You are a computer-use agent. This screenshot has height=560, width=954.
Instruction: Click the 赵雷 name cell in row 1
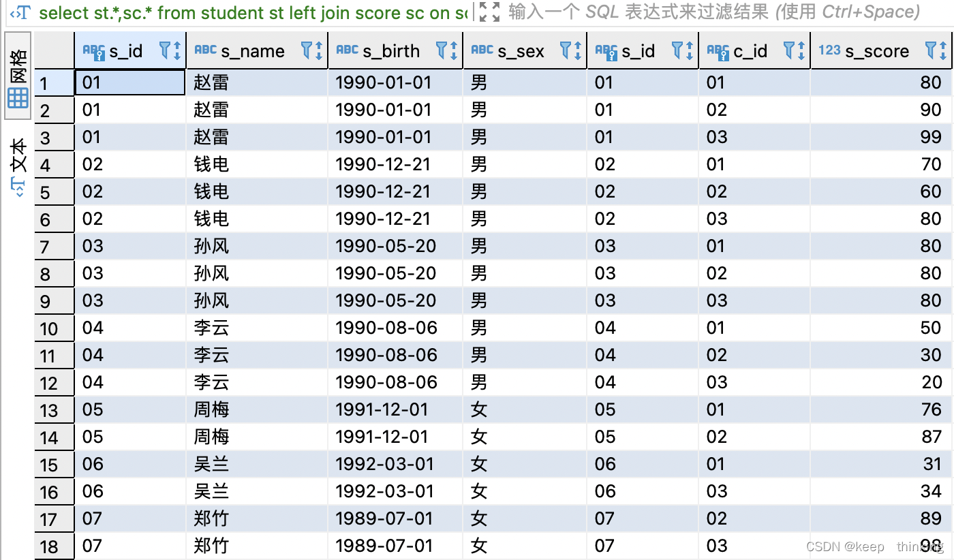tap(257, 82)
